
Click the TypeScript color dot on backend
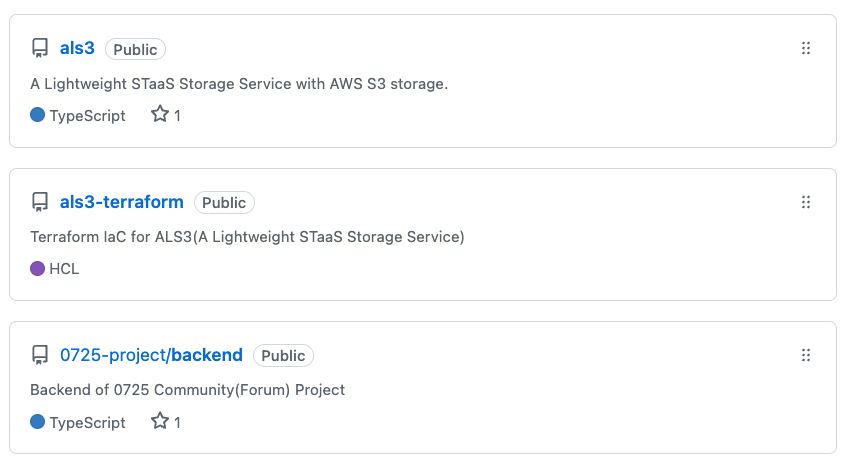(38, 422)
